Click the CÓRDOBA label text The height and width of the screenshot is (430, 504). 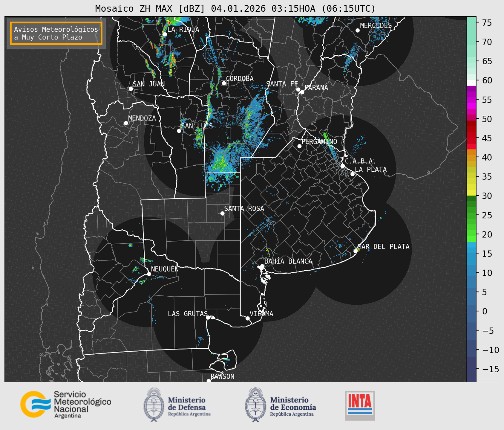[x=240, y=79]
